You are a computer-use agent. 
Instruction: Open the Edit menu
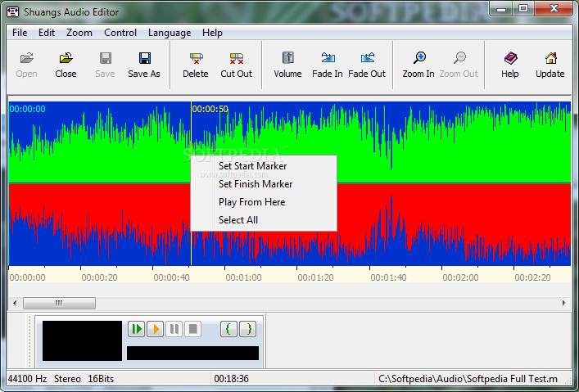47,33
